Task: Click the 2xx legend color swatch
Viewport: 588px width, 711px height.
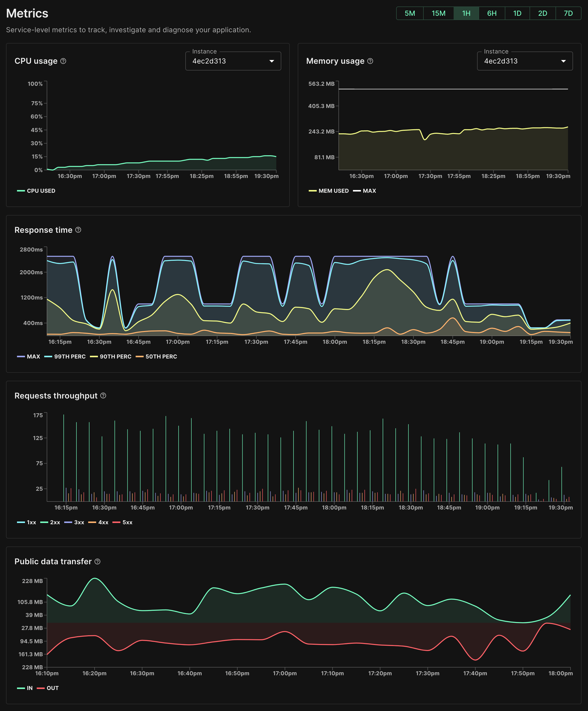Action: (44, 522)
